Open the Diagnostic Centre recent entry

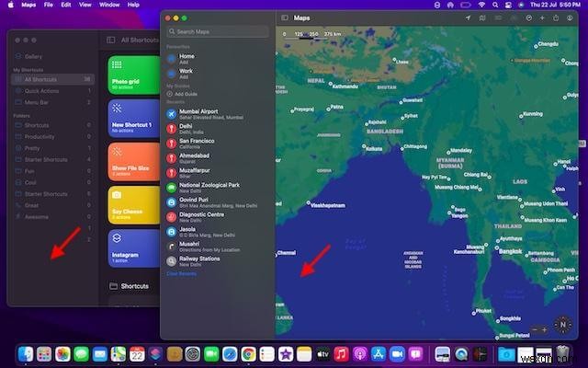coord(218,217)
